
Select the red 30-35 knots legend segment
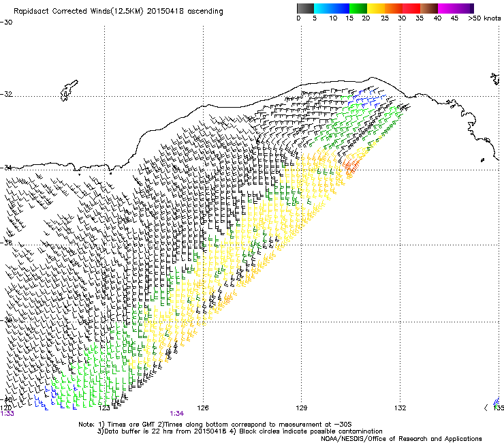pyautogui.click(x=411, y=8)
